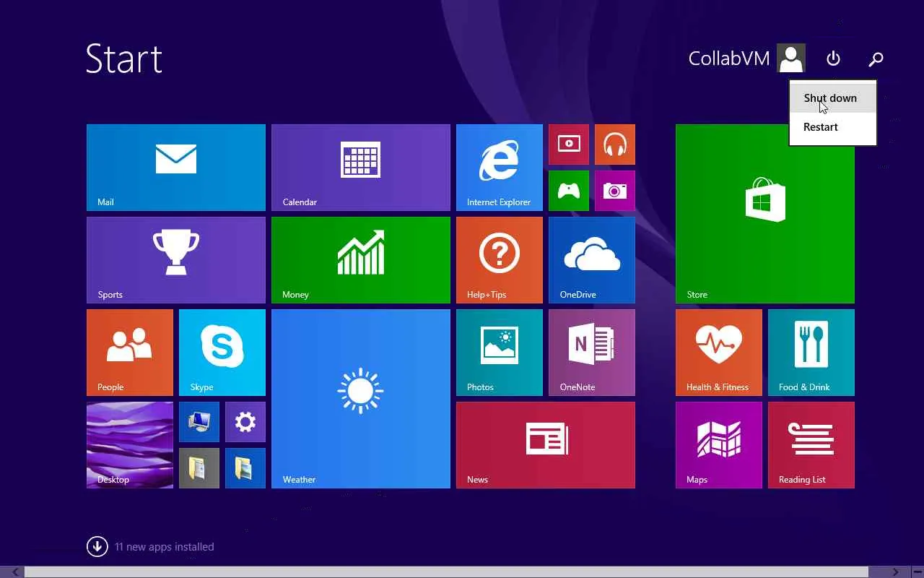Click the zoom-out minus button
The height and width of the screenshot is (578, 924).
917,572
